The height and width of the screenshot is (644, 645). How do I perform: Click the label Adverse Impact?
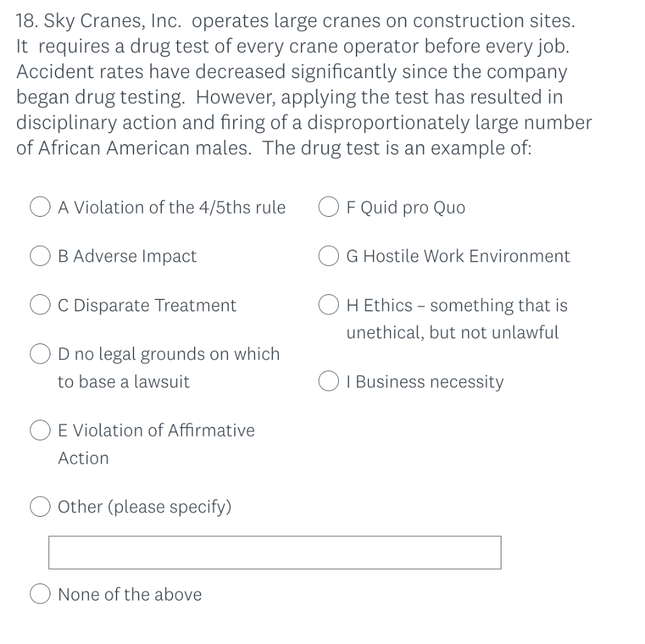[x=127, y=256]
